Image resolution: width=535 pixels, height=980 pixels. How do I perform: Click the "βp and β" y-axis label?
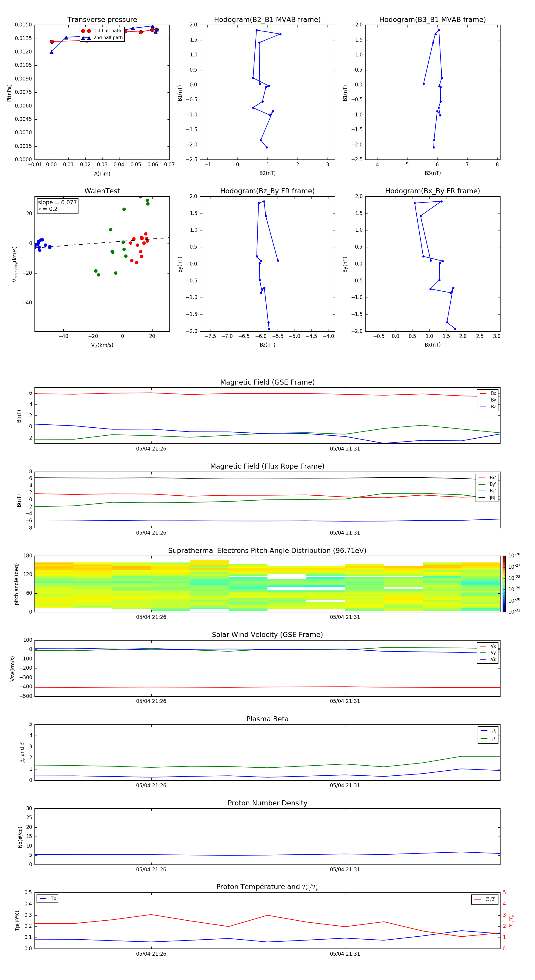click(22, 752)
